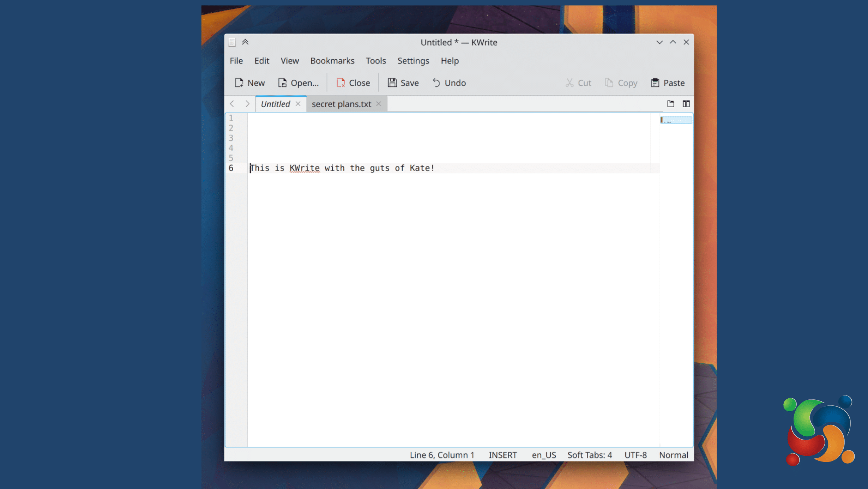Click line number 6 in the gutter

pos(231,168)
